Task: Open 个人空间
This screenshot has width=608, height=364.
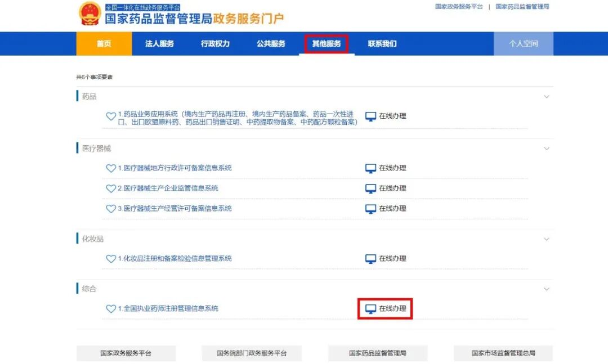Action: pos(523,43)
